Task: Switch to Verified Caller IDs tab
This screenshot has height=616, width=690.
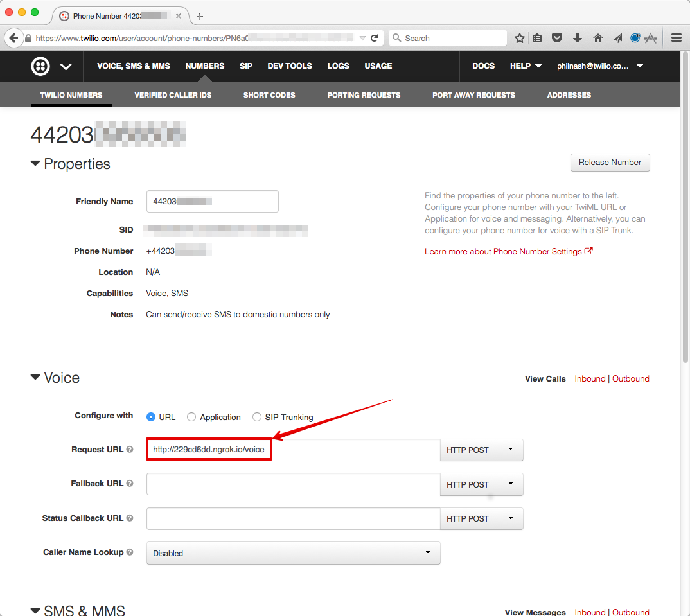Action: click(x=173, y=95)
